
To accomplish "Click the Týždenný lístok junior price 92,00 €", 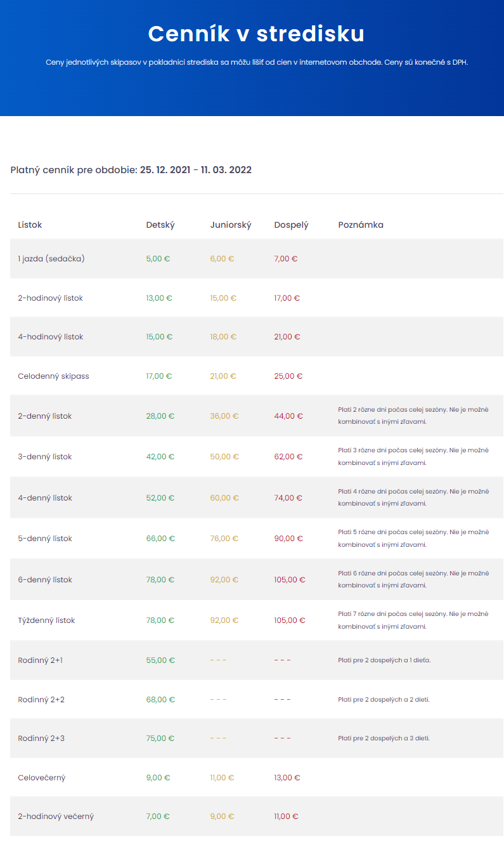I will 224,620.
